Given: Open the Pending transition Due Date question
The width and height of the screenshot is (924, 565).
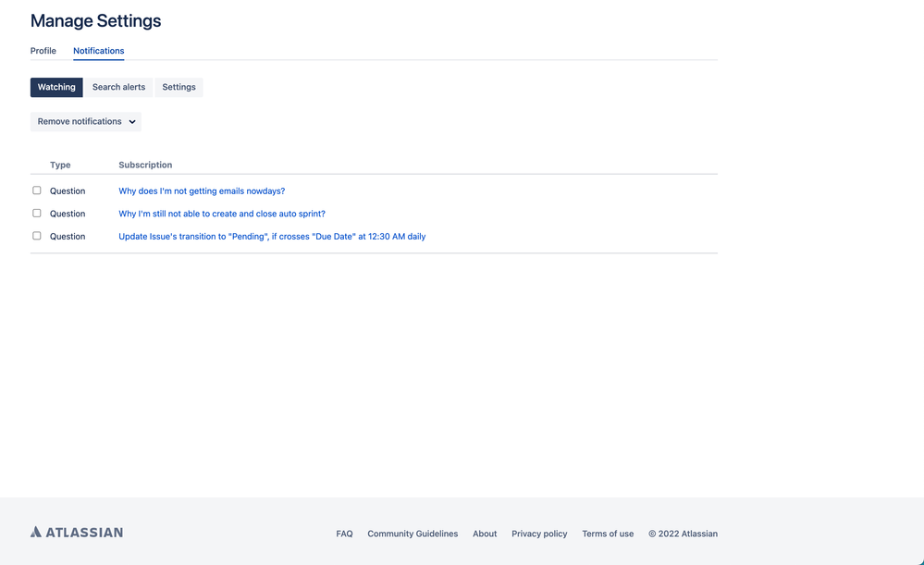Looking at the screenshot, I should (272, 236).
